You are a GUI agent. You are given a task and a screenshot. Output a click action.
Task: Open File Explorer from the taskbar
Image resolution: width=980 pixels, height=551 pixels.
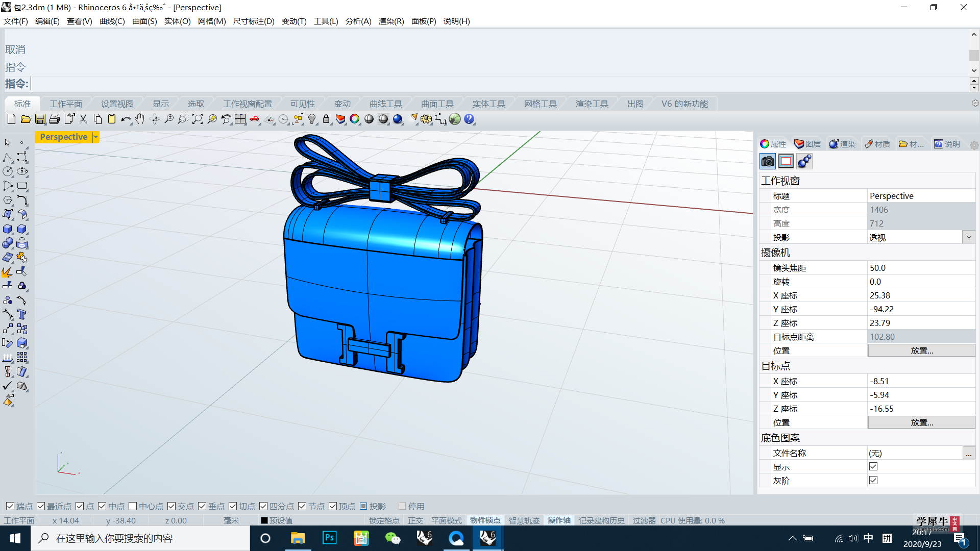298,538
